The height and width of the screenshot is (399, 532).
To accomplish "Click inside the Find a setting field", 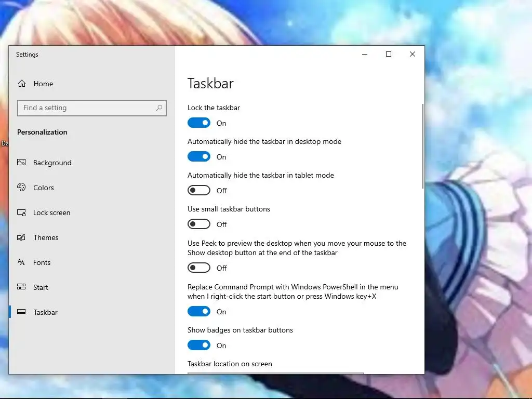I will pos(91,108).
